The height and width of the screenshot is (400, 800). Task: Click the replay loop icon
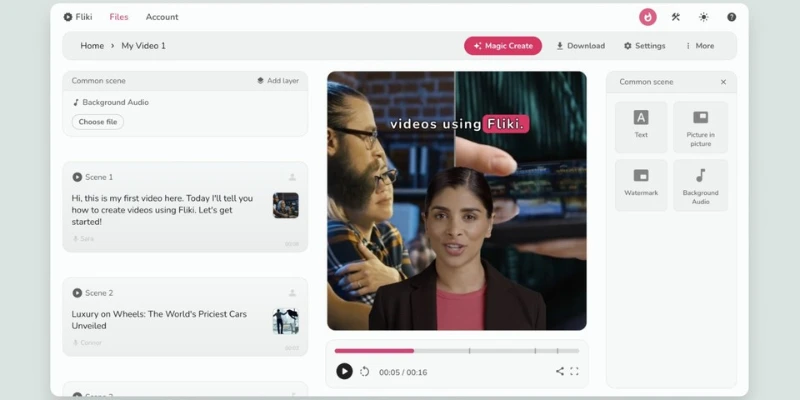(364, 371)
